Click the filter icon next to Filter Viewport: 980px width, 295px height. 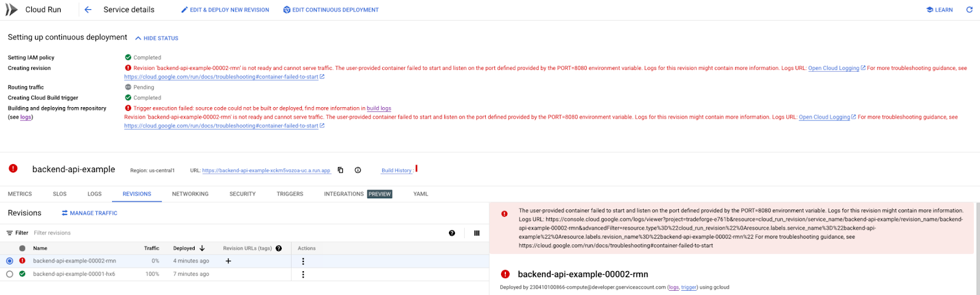(10, 233)
